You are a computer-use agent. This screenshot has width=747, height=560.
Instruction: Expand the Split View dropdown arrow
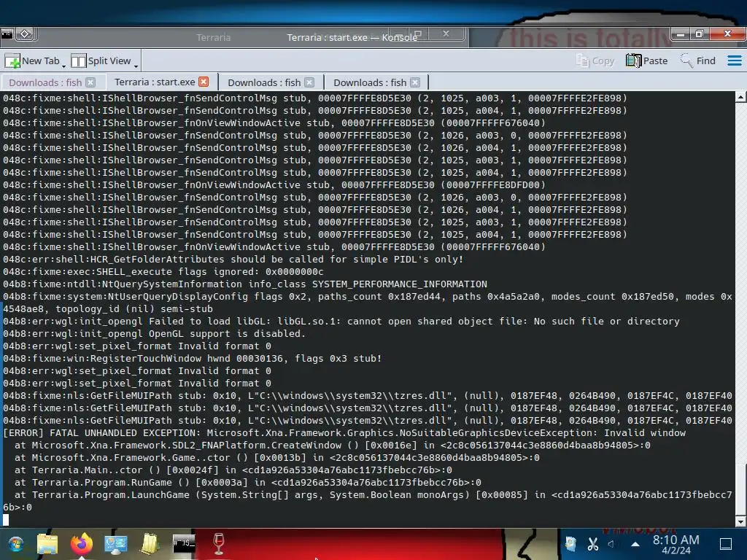click(136, 65)
